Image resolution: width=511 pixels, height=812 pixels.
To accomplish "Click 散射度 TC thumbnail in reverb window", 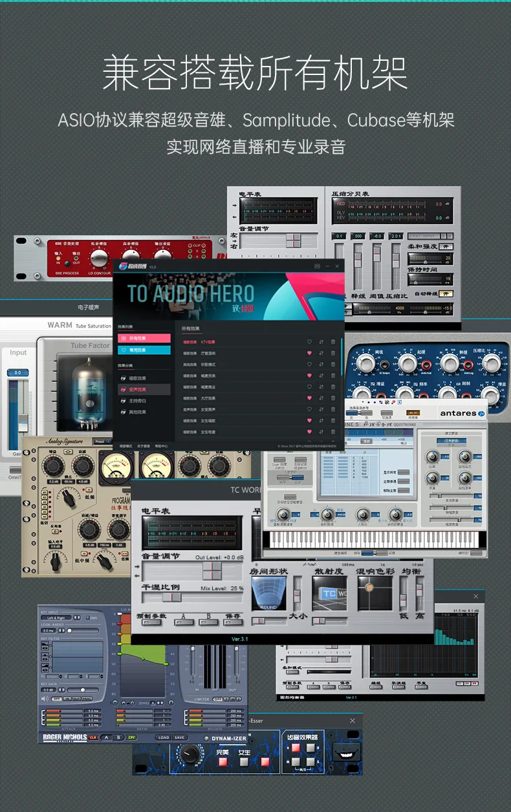I will click(329, 592).
